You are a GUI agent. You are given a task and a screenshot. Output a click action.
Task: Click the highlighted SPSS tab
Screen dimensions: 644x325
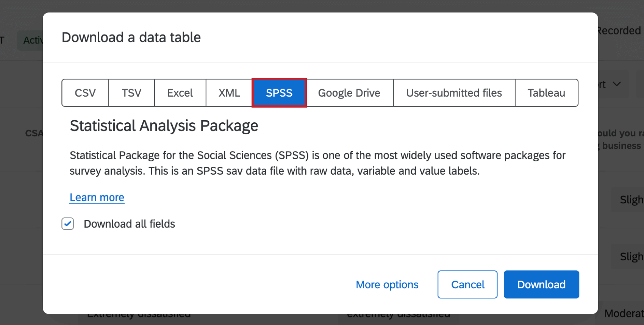[x=279, y=93]
